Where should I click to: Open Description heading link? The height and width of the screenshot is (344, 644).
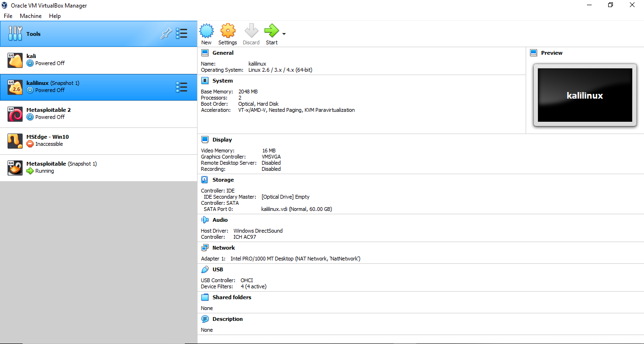click(x=228, y=319)
